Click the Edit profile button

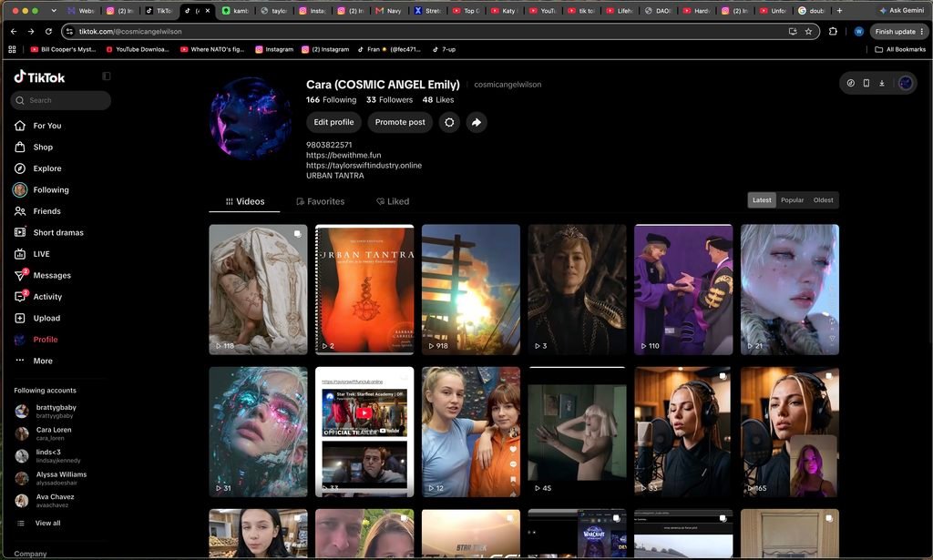[x=333, y=122]
